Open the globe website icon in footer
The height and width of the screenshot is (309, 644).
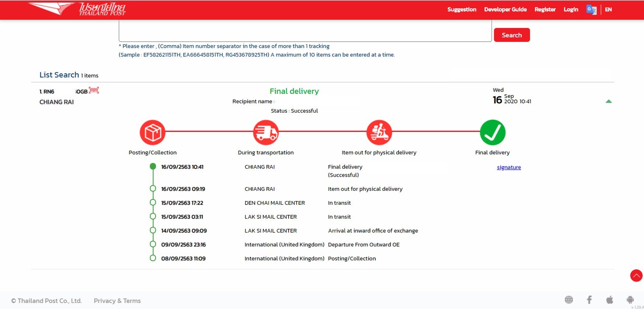(569, 300)
